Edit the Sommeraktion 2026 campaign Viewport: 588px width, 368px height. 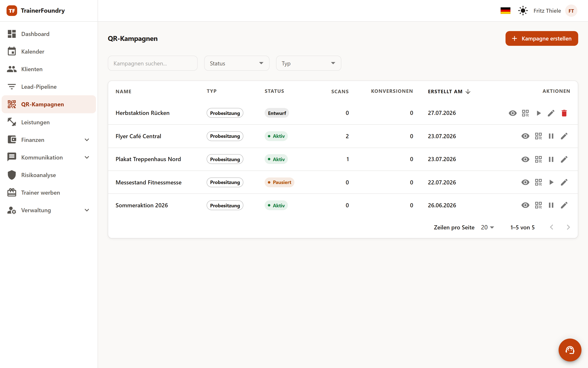[x=564, y=205]
